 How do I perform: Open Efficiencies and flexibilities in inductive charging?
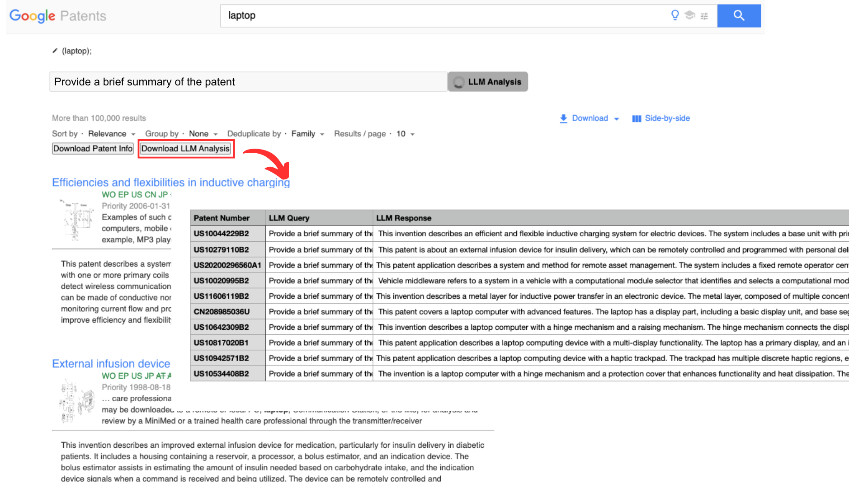click(x=171, y=183)
